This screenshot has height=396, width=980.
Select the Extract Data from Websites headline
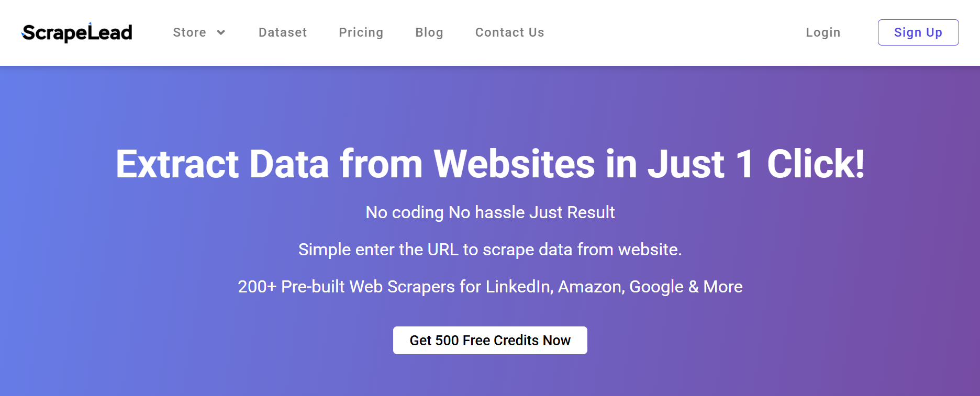click(x=490, y=164)
